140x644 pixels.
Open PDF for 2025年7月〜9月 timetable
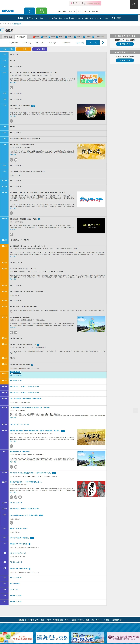click(x=125, y=61)
